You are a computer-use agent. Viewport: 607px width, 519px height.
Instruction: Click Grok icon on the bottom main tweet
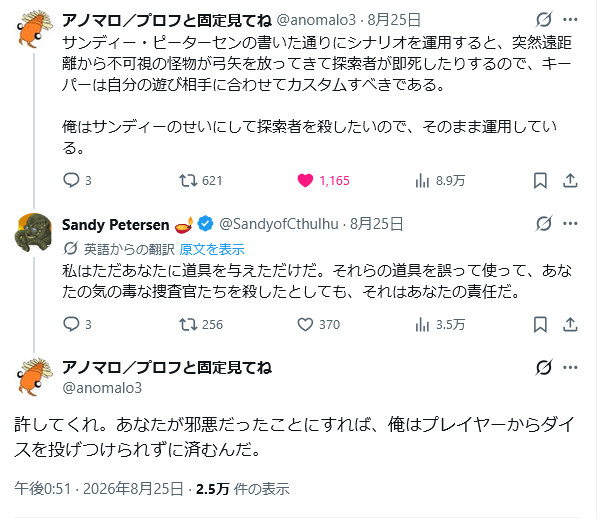click(544, 367)
